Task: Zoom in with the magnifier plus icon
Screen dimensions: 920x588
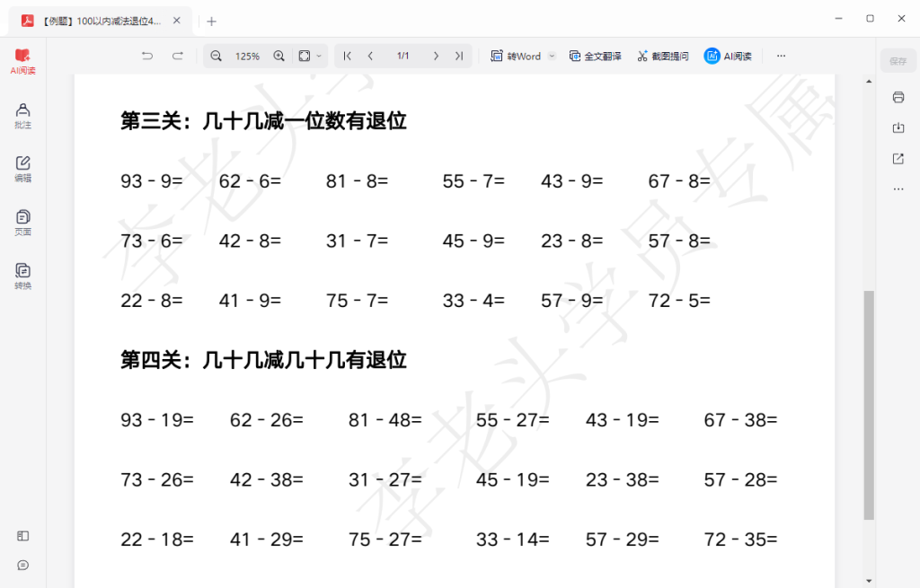Action: tap(279, 55)
